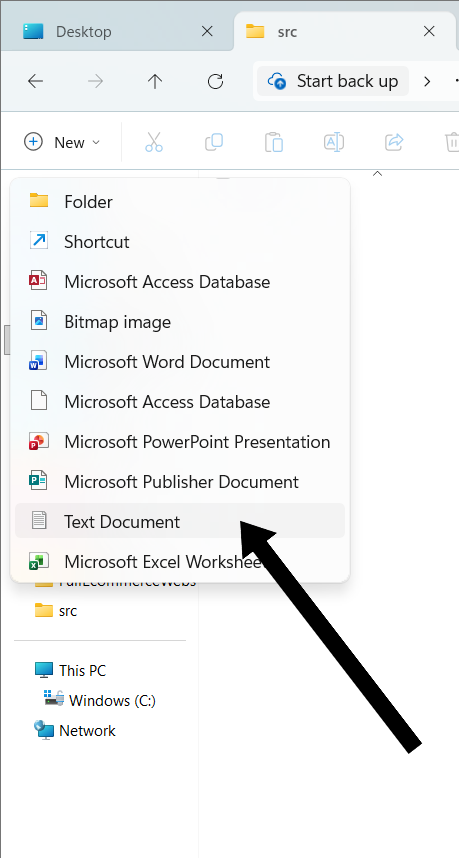The image size is (459, 858).
Task: Go up one folder level
Action: (155, 82)
